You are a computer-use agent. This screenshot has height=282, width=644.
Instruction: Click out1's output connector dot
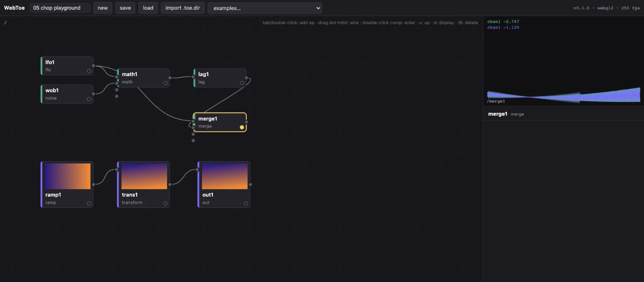pos(250,185)
